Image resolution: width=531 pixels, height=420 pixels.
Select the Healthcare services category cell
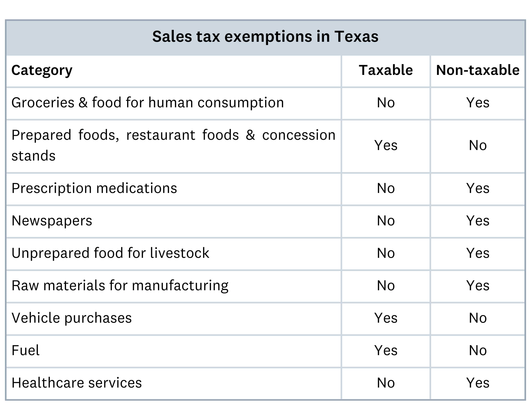77,383
